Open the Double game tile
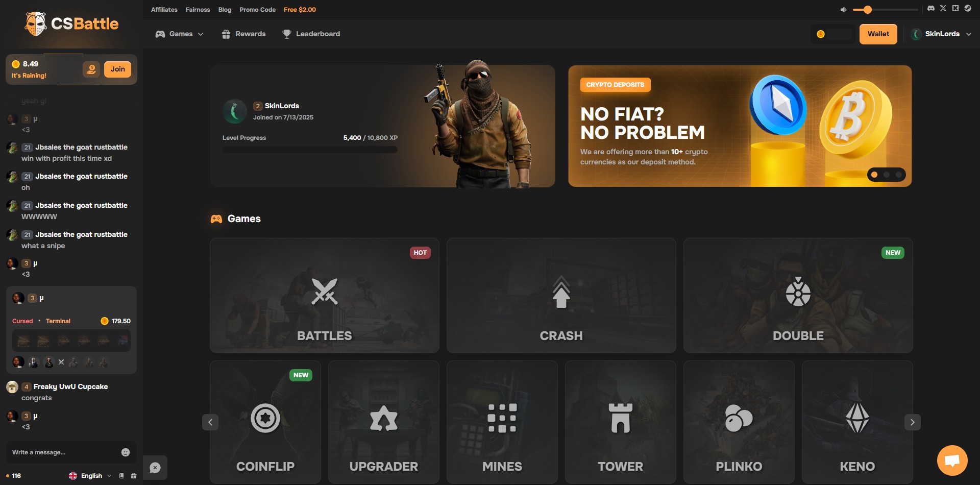This screenshot has width=980, height=485. point(798,296)
